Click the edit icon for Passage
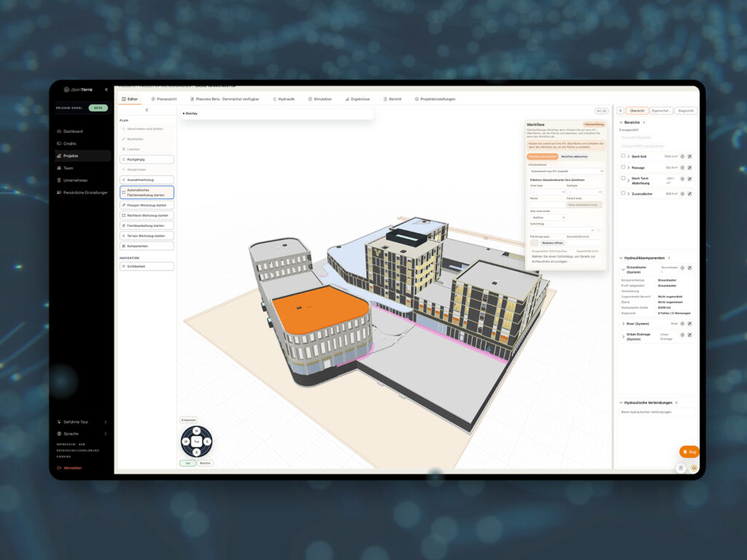 [689, 168]
